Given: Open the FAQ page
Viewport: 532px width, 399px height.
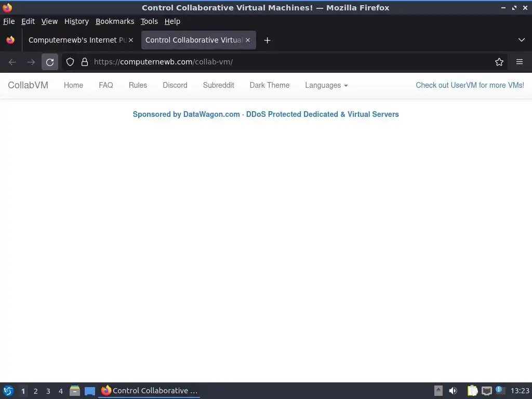Looking at the screenshot, I should click(106, 85).
